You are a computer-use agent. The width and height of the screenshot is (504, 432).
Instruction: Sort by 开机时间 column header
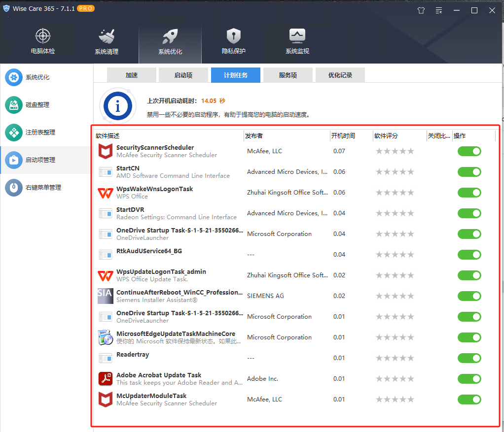[x=352, y=136]
